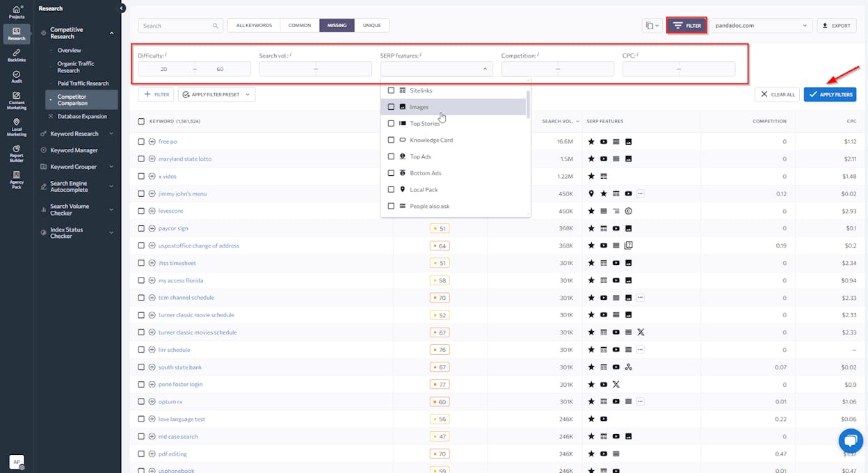Image resolution: width=868 pixels, height=473 pixels.
Task: Click the Clear All button
Action: [x=777, y=95]
